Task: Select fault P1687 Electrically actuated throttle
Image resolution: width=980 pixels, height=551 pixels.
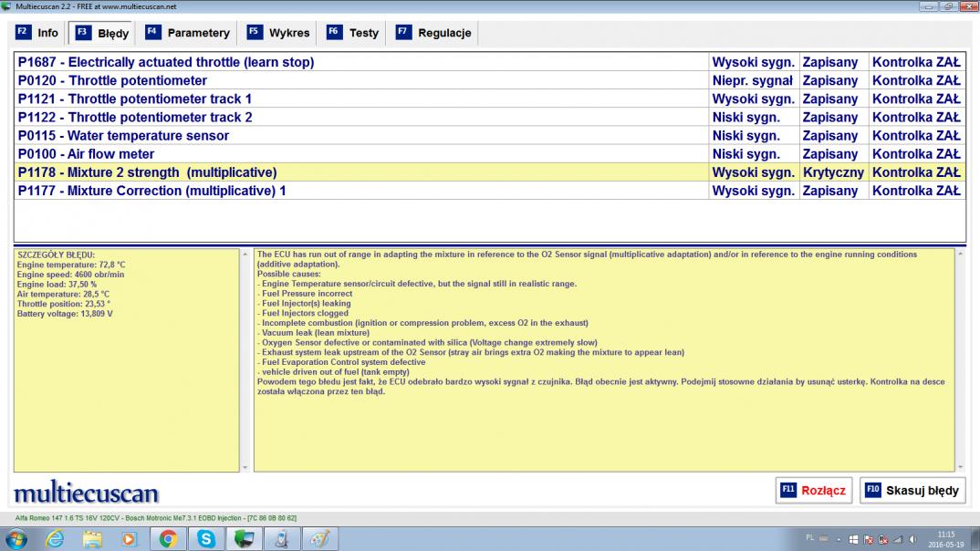Action: click(490, 62)
